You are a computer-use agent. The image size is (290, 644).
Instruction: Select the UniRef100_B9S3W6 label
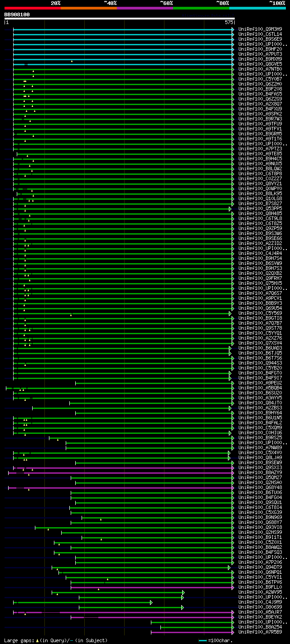[x=261, y=234]
